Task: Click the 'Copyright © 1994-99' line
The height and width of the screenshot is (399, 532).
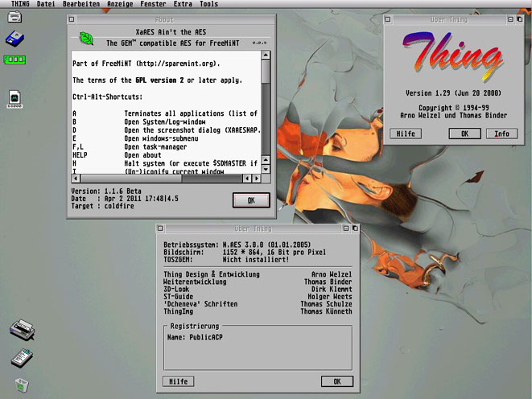Action: [x=454, y=108]
